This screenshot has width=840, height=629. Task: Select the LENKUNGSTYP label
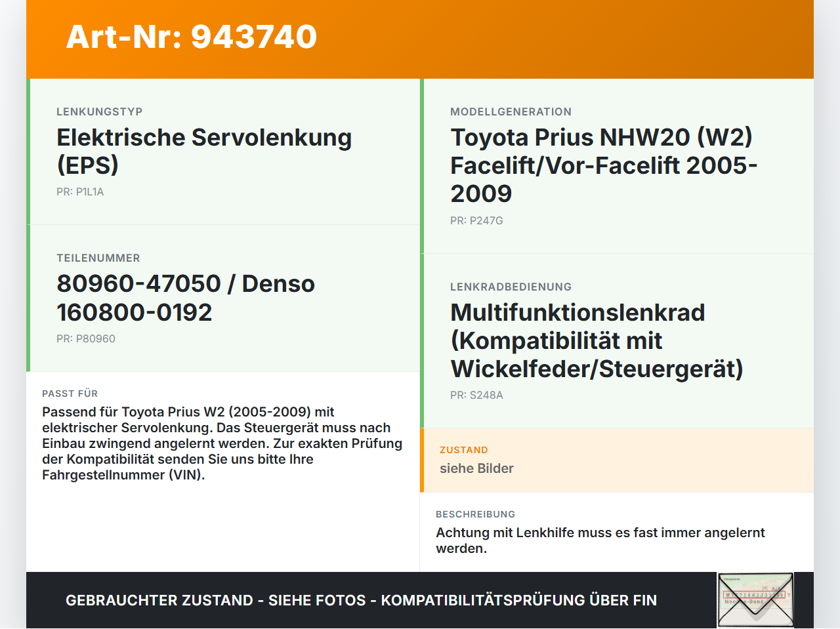pos(100,112)
